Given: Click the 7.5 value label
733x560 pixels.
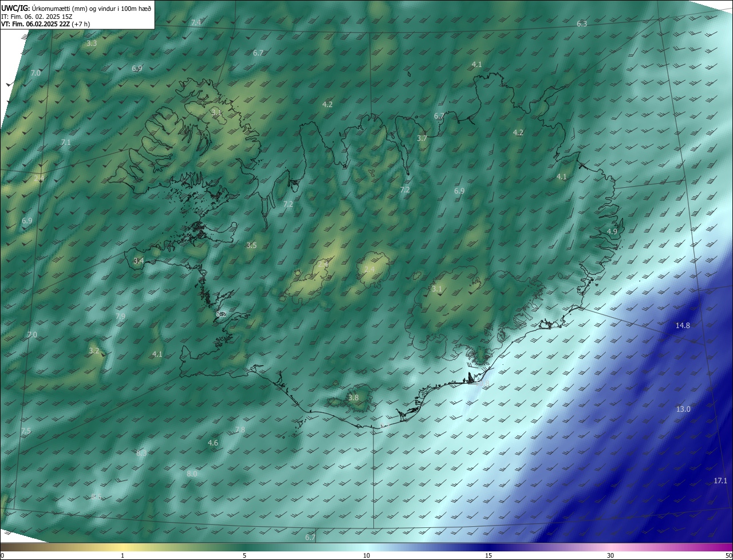Looking at the screenshot, I should click(x=26, y=431).
